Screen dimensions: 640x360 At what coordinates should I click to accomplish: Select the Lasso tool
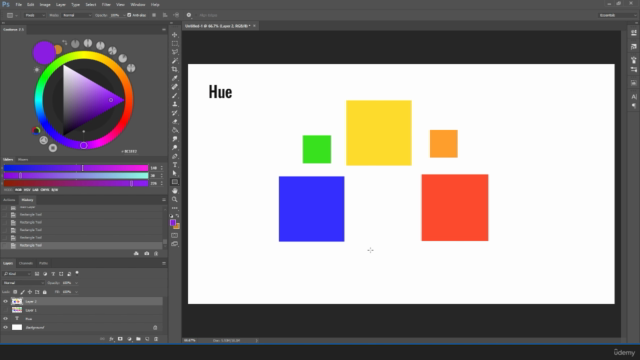tap(175, 52)
